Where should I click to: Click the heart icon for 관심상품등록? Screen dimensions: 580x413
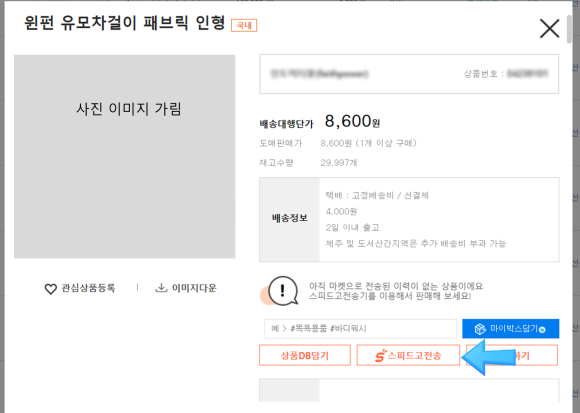[50, 288]
